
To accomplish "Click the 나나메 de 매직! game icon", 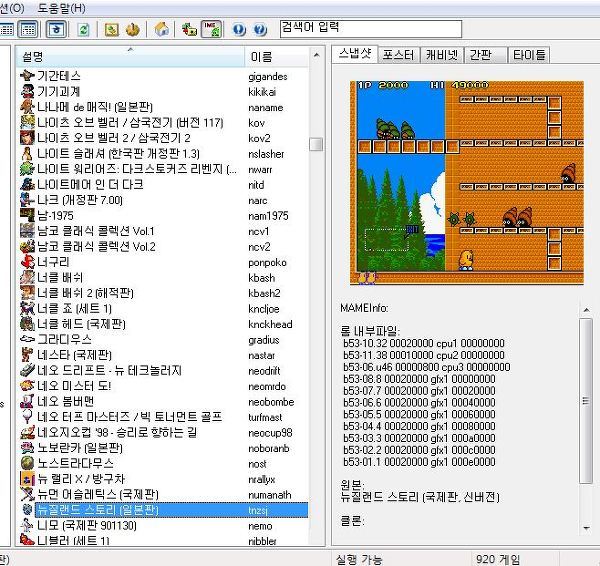I will click(x=27, y=107).
